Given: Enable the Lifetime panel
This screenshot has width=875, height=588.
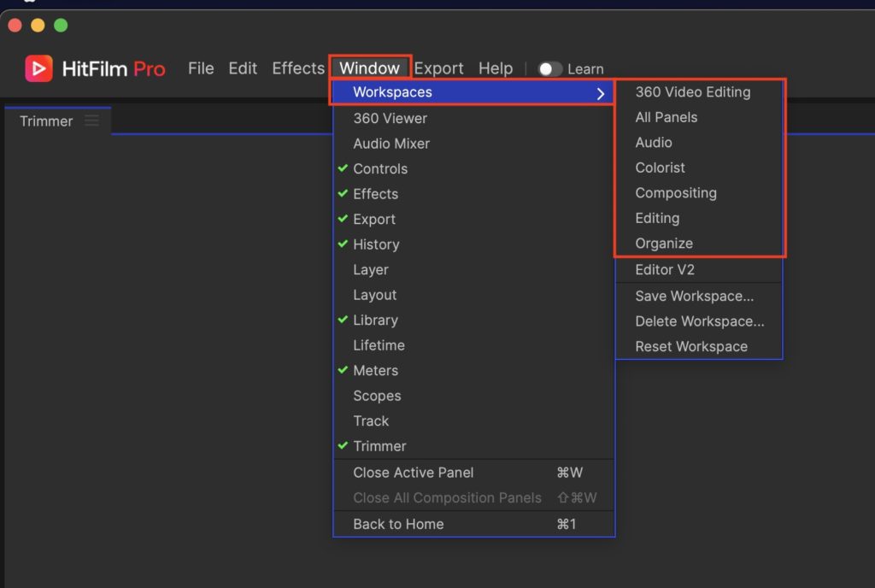Looking at the screenshot, I should click(473, 345).
